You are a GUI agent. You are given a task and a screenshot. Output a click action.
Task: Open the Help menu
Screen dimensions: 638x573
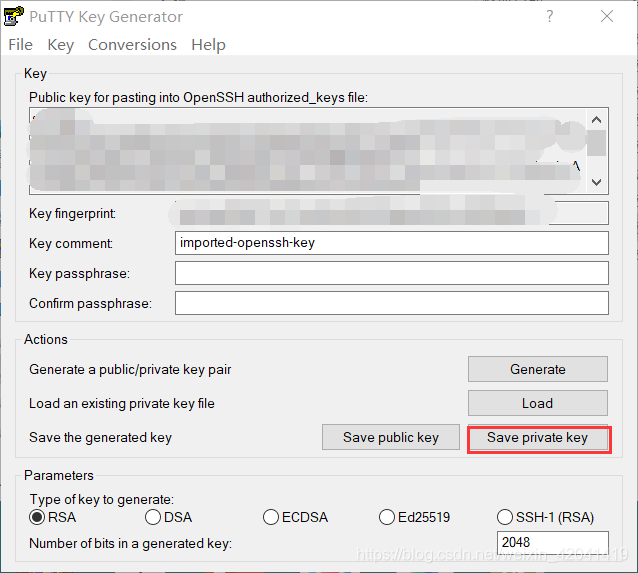click(208, 45)
